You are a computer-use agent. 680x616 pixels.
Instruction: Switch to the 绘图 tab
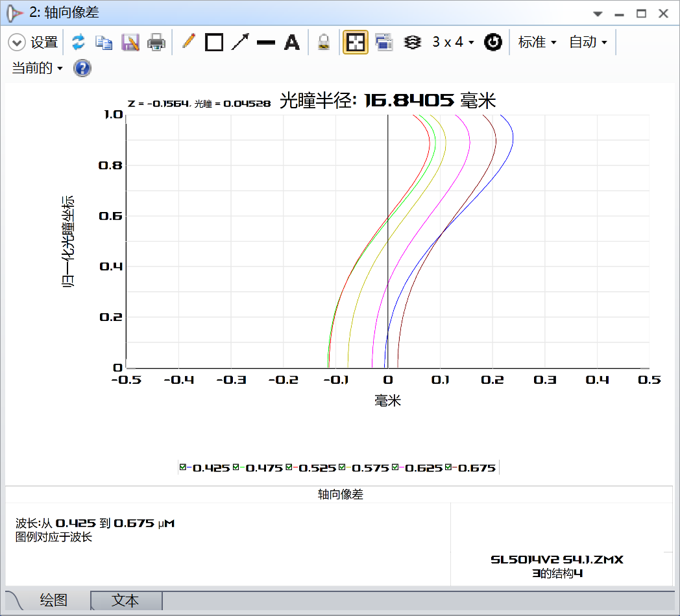(53, 600)
